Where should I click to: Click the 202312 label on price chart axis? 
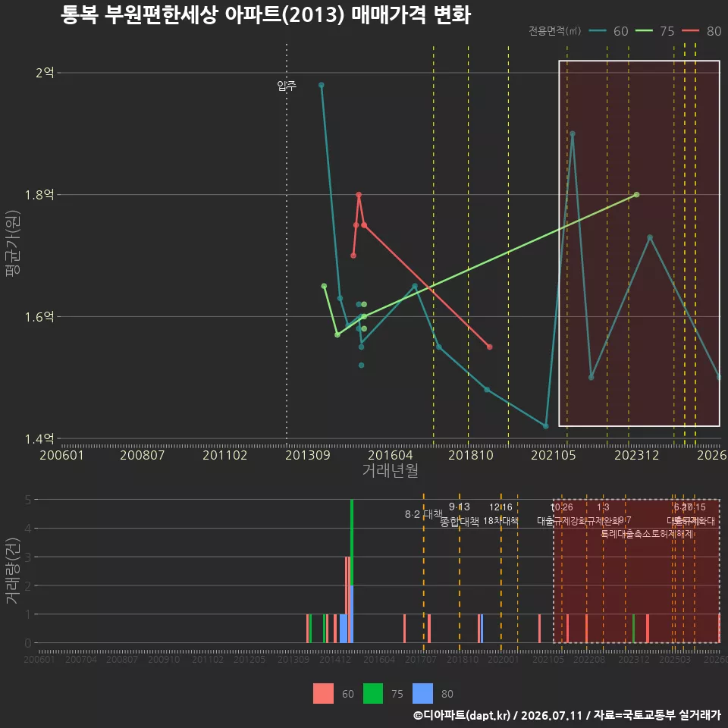(636, 455)
